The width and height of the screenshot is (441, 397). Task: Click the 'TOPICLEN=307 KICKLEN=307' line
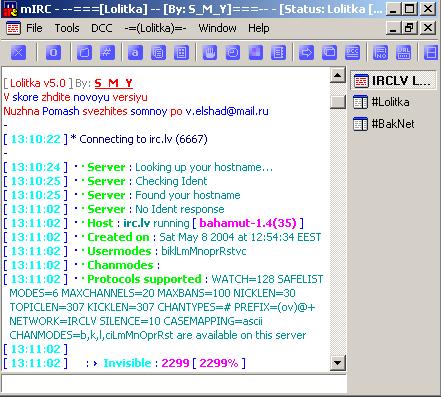(x=162, y=307)
